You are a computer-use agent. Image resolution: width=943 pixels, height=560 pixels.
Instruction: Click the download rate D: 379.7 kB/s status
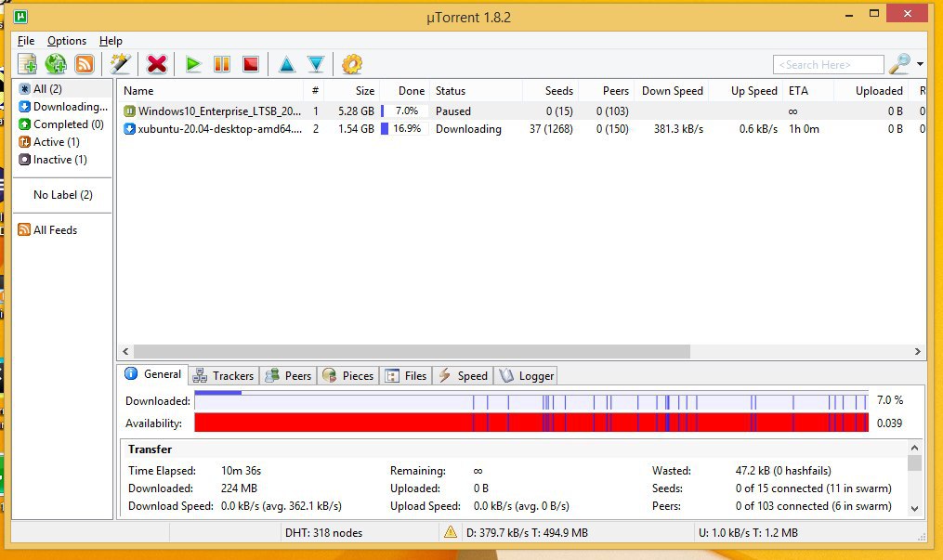[x=527, y=532]
